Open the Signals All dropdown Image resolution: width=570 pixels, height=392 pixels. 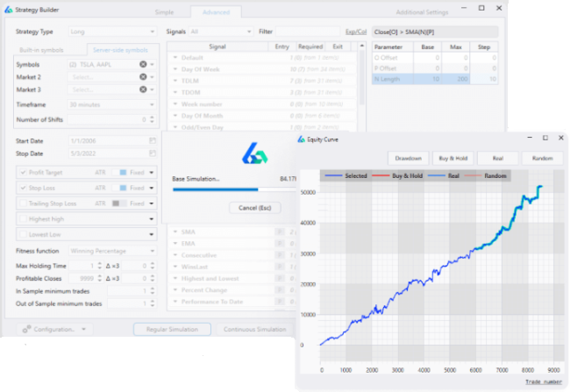click(221, 32)
